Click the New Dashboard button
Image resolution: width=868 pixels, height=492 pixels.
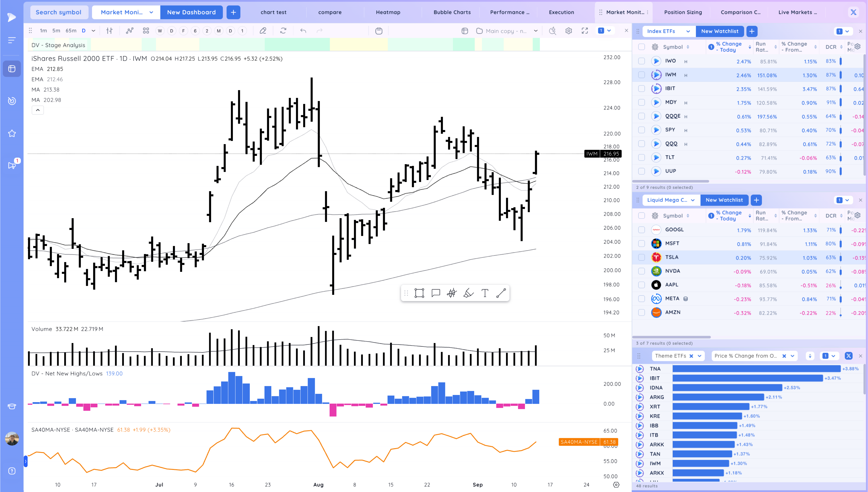[x=191, y=12]
